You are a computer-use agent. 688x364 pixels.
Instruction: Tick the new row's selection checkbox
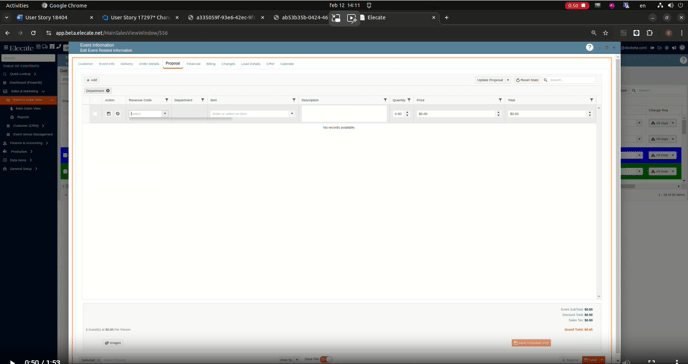(x=95, y=114)
